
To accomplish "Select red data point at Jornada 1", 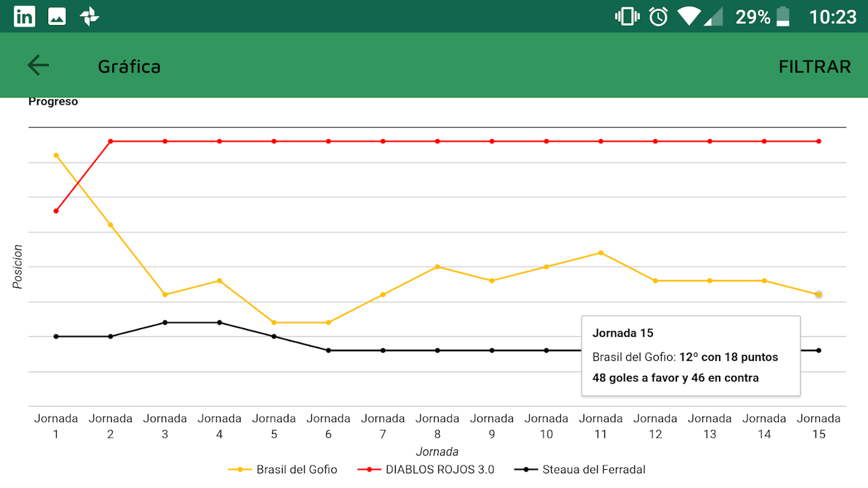I will [x=56, y=211].
